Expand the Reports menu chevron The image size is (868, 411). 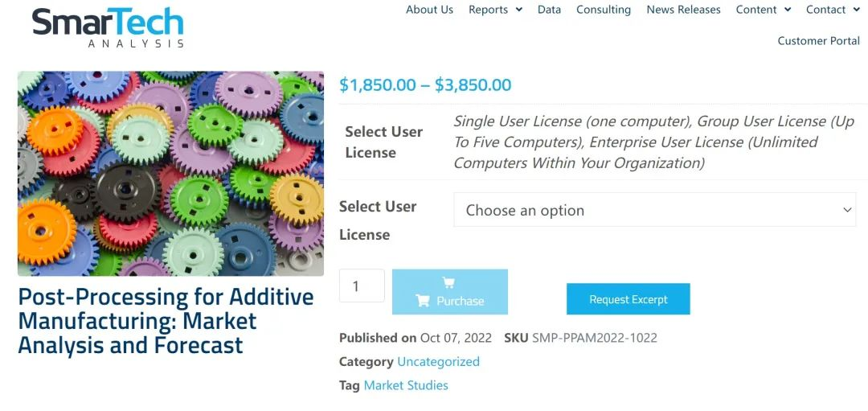tap(518, 10)
